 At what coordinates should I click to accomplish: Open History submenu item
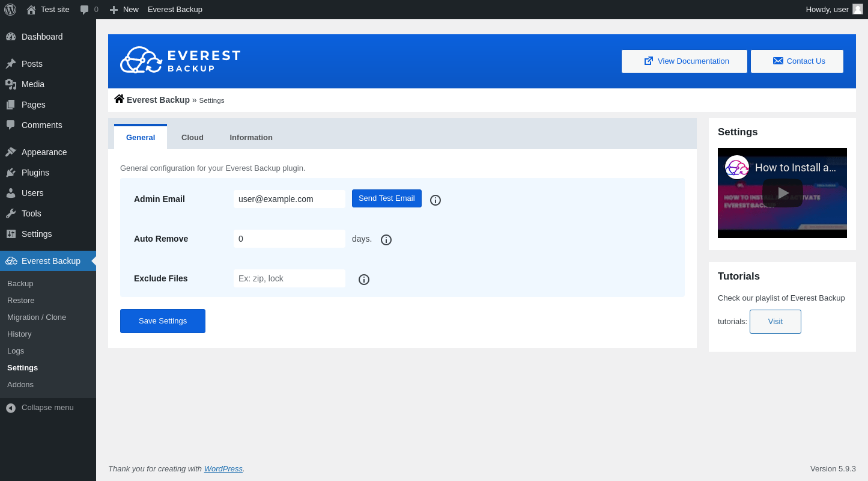point(19,334)
